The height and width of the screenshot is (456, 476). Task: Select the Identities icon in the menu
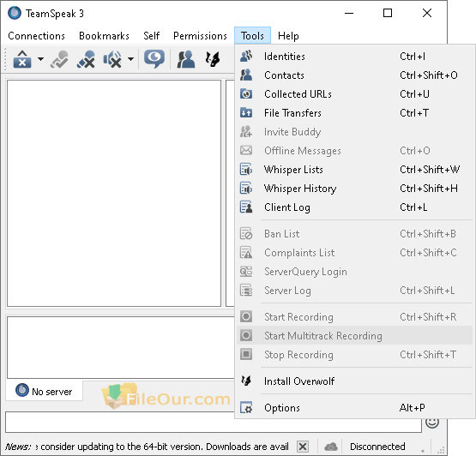[x=246, y=57]
